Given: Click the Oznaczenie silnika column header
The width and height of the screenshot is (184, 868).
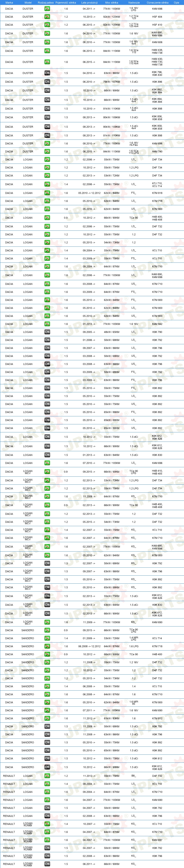Looking at the screenshot, I should pos(157,2).
